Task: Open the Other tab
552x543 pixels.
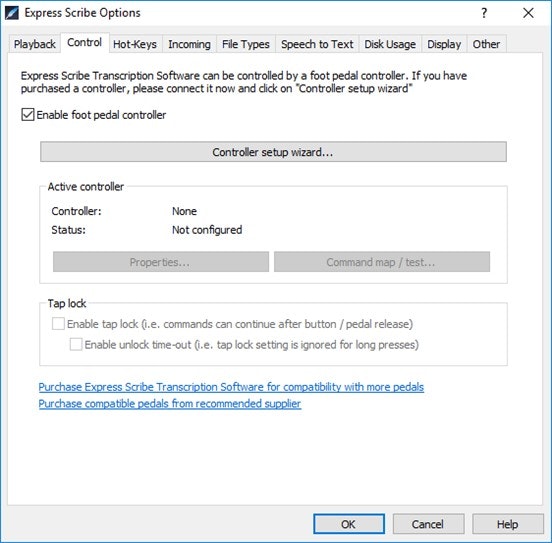Action: tap(486, 44)
